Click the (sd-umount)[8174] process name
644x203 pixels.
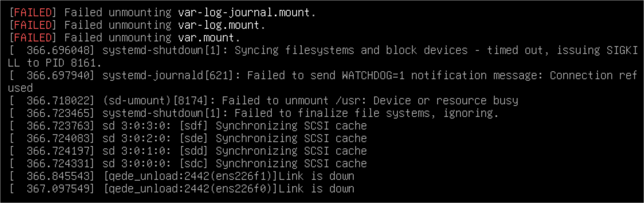[155, 101]
